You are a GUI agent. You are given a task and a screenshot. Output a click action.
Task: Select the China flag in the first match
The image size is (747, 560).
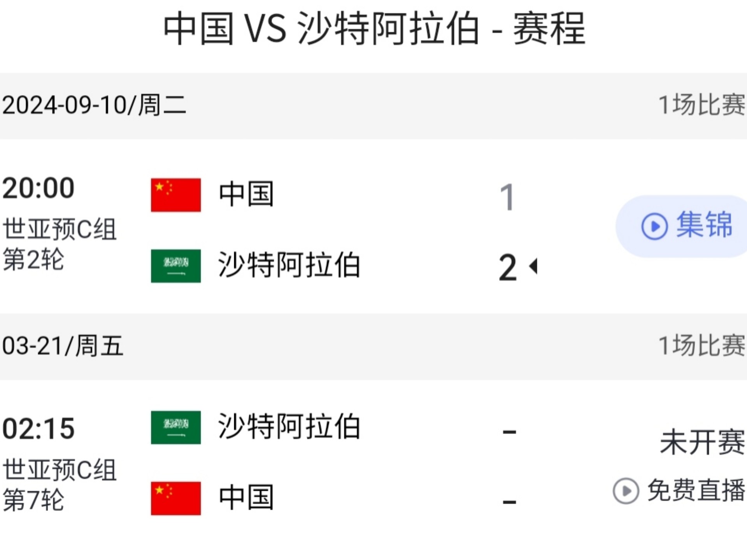[176, 195]
